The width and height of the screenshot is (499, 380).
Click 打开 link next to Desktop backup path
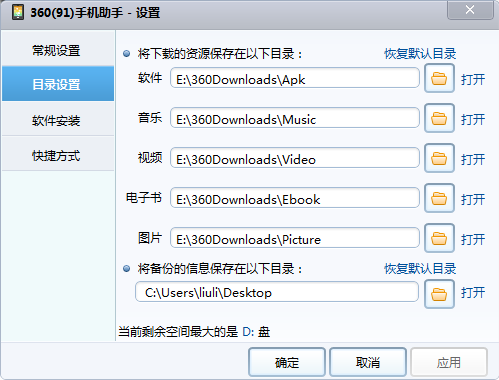pyautogui.click(x=473, y=293)
